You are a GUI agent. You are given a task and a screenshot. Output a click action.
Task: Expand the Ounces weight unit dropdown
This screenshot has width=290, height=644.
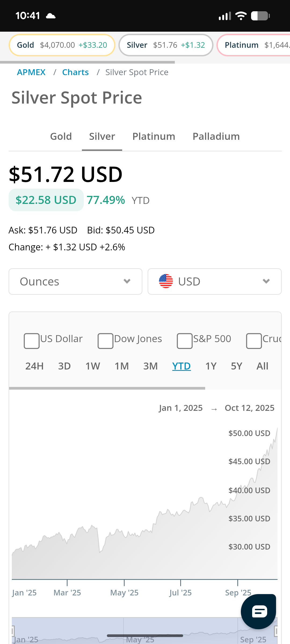pyautogui.click(x=75, y=281)
